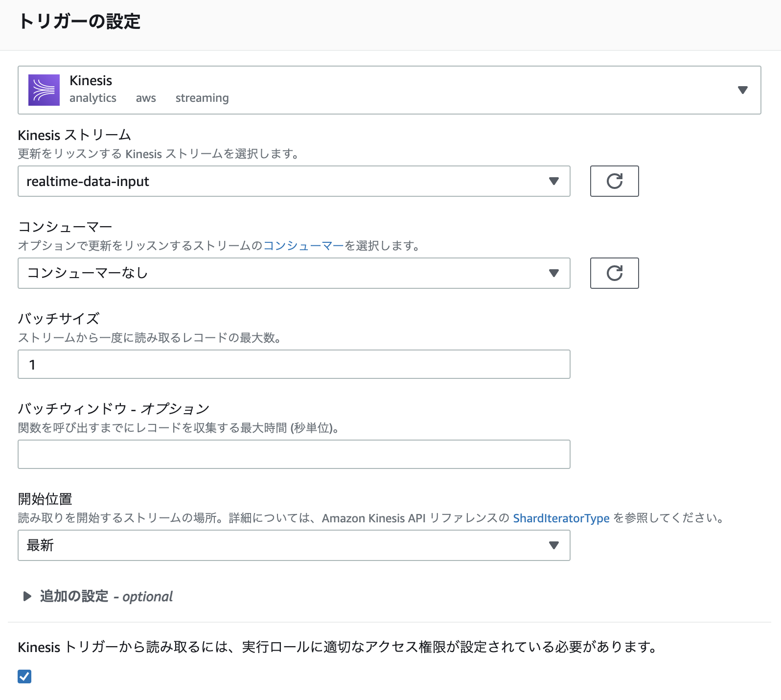The image size is (781, 700).
Task: Open the ShardIteratorType reference link
Action: coord(561,518)
